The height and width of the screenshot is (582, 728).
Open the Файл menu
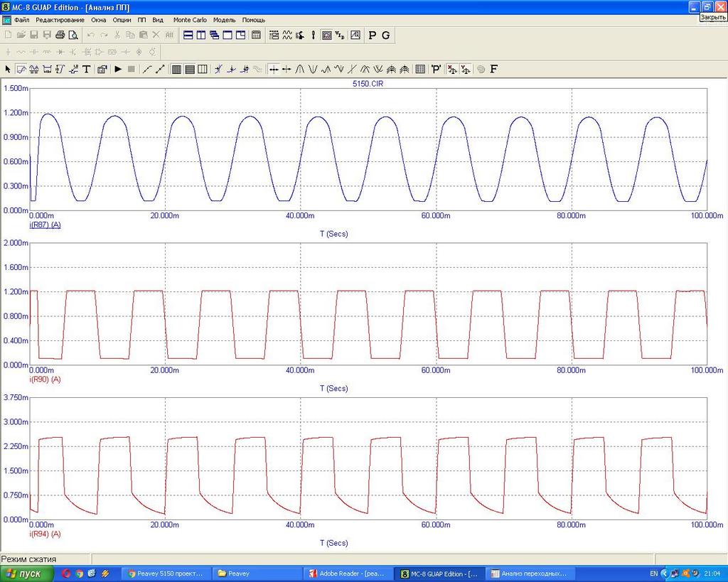pyautogui.click(x=22, y=20)
